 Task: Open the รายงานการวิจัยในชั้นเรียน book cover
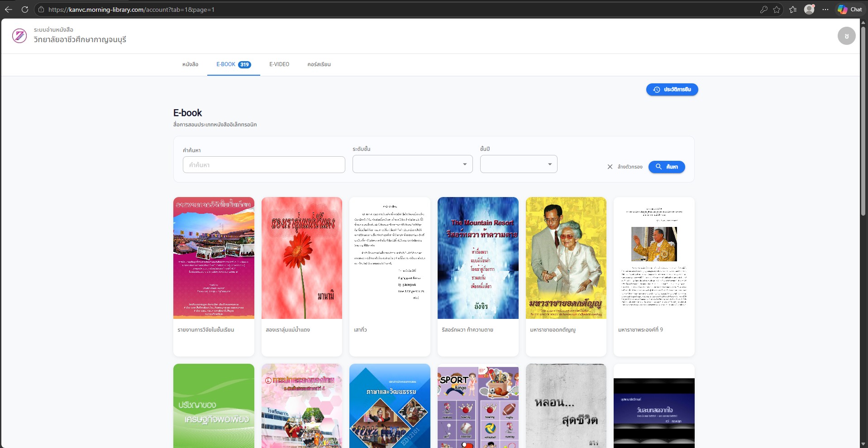click(214, 258)
